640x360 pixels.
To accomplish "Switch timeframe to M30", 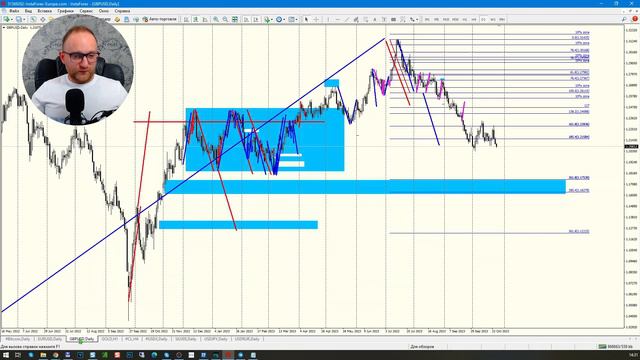I will coord(455,19).
